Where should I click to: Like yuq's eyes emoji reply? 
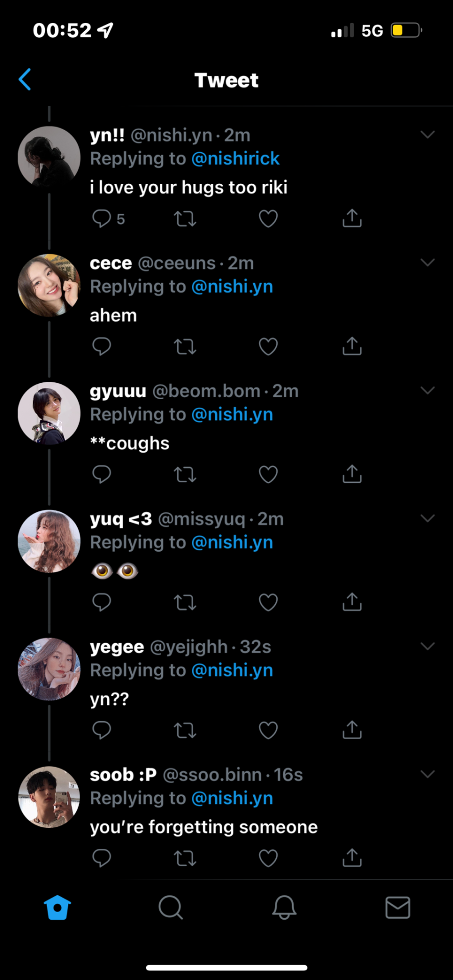[x=268, y=602]
